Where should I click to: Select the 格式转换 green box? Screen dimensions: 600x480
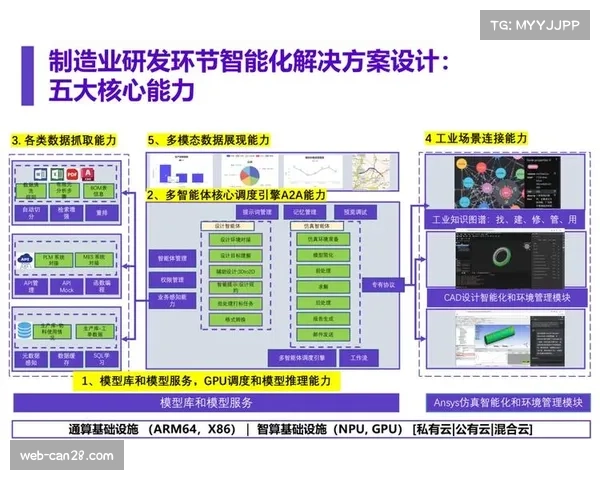pos(235,319)
